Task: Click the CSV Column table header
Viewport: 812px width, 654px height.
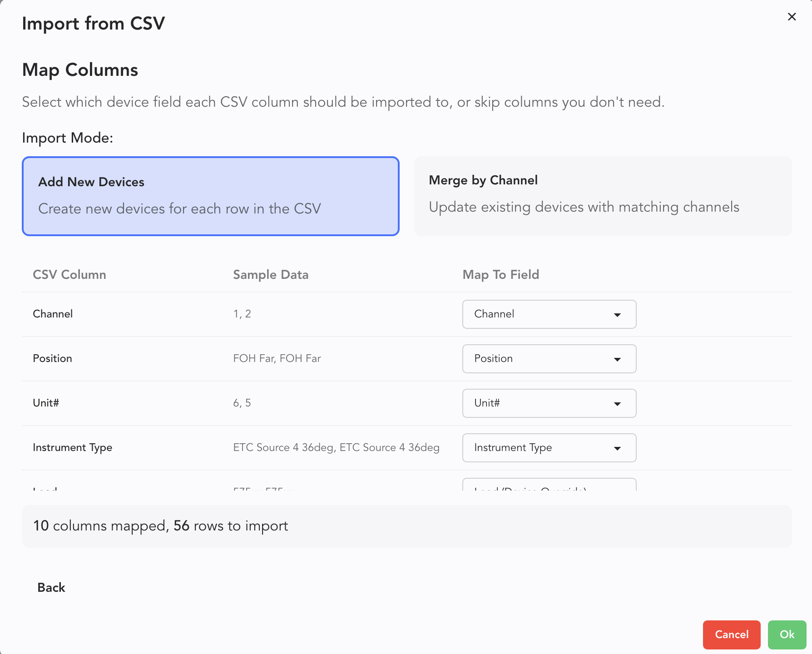Action: [69, 275]
